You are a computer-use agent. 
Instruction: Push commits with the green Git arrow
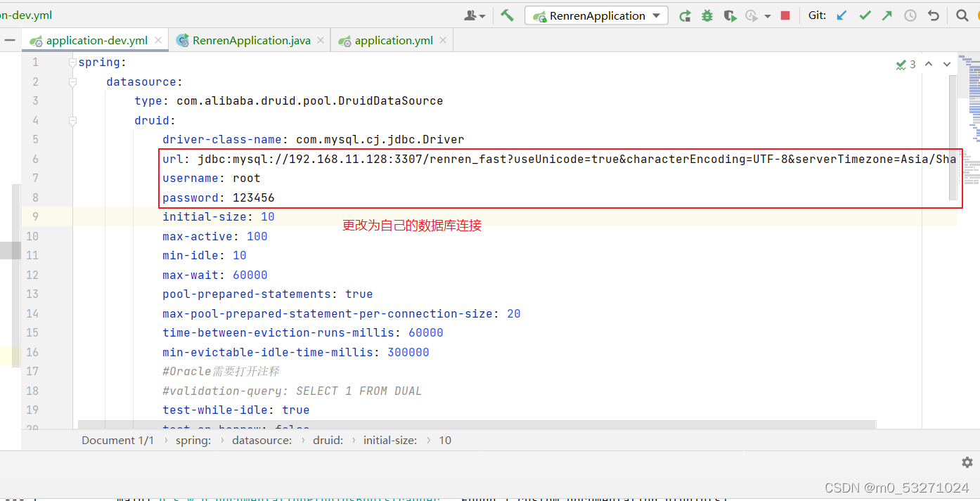pyautogui.click(x=887, y=15)
